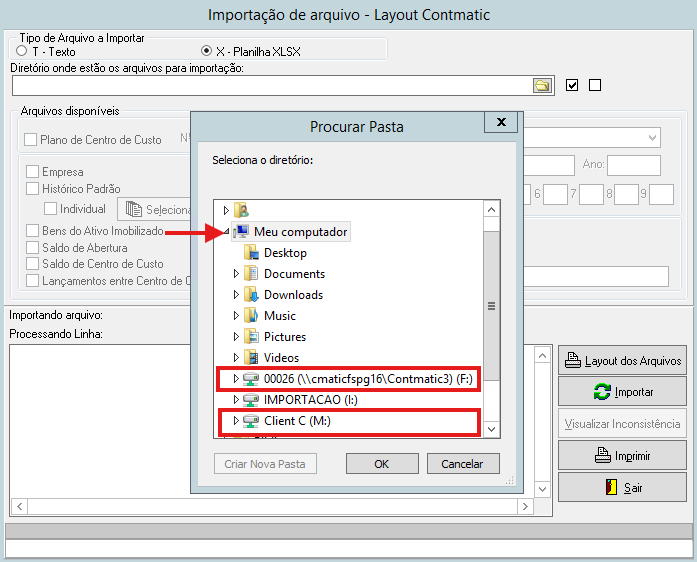Check Lançamentos entre Centro de Custo checkbox
The height and width of the screenshot is (562, 697).
click(32, 281)
